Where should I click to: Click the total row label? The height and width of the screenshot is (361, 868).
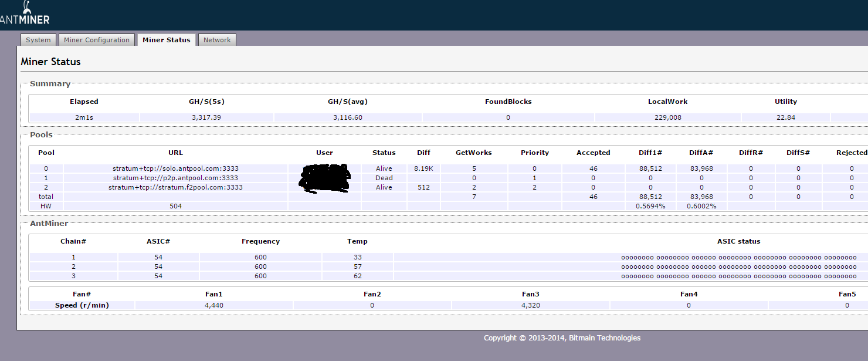click(x=46, y=197)
